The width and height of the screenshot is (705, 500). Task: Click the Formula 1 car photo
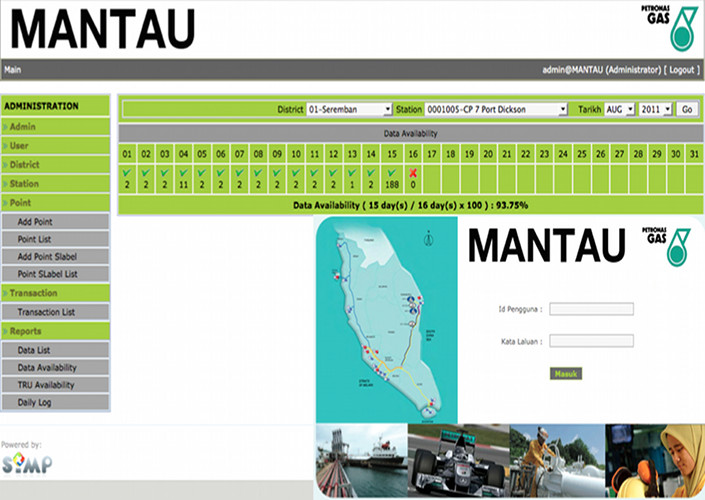click(x=459, y=460)
